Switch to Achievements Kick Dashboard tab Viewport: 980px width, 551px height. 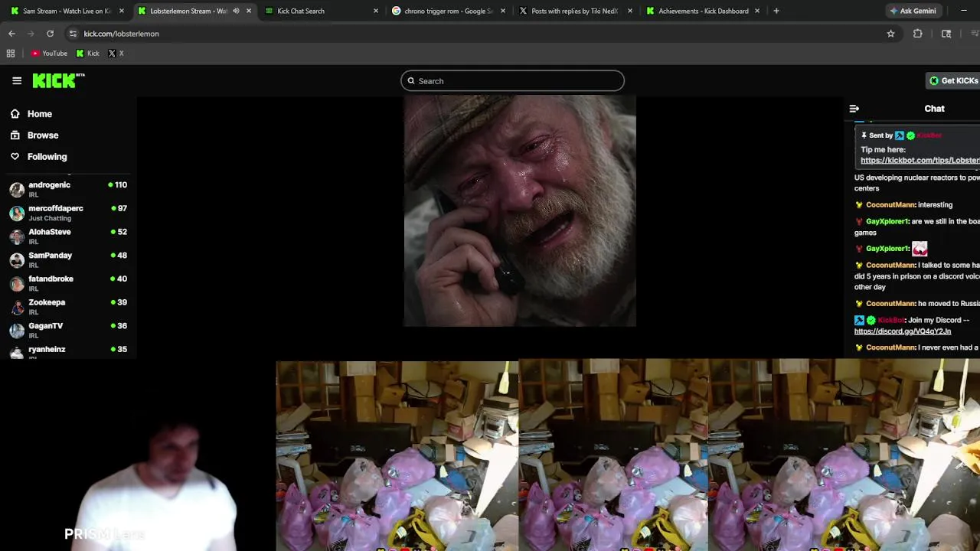coord(703,11)
